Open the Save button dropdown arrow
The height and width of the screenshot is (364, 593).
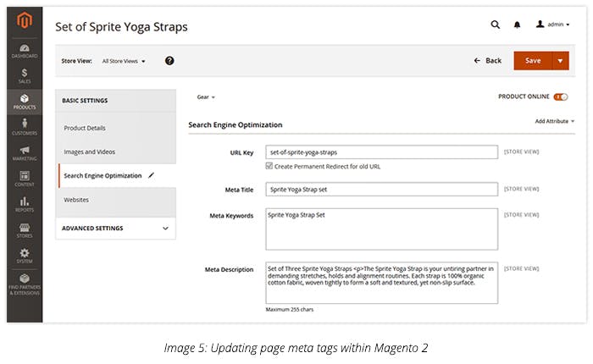[x=561, y=61]
